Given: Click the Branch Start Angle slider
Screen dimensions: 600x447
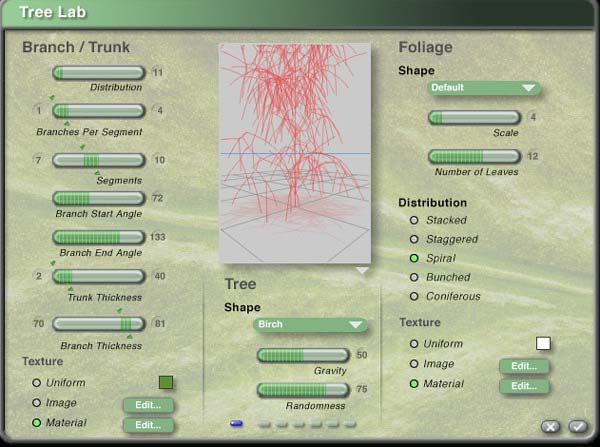Looking at the screenshot, I should tap(99, 198).
